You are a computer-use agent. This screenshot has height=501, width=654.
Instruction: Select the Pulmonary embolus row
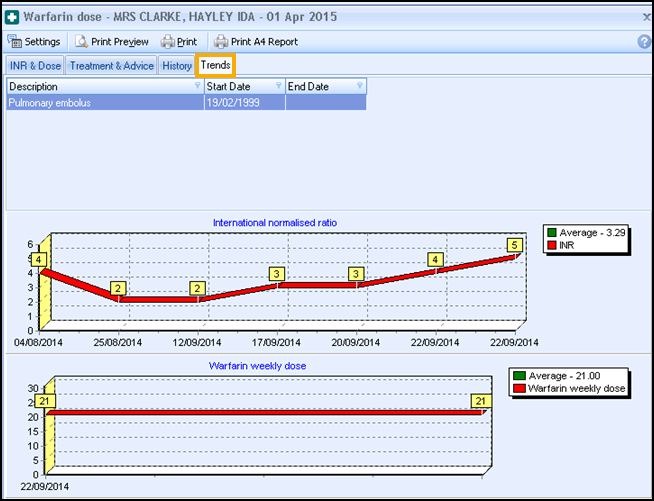(x=100, y=102)
